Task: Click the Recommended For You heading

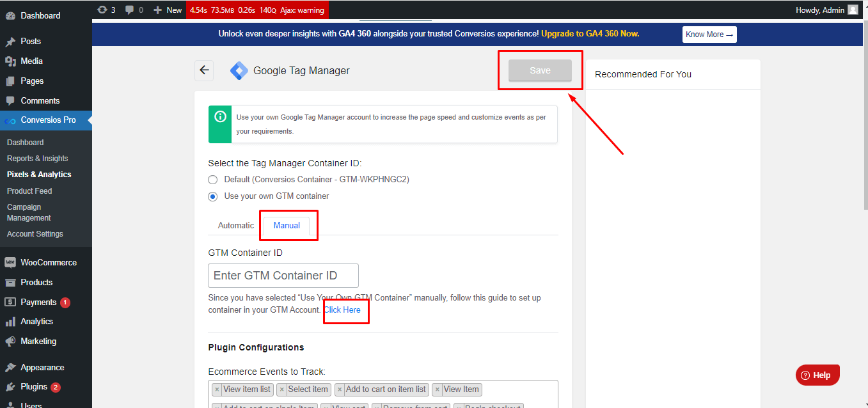Action: click(643, 74)
